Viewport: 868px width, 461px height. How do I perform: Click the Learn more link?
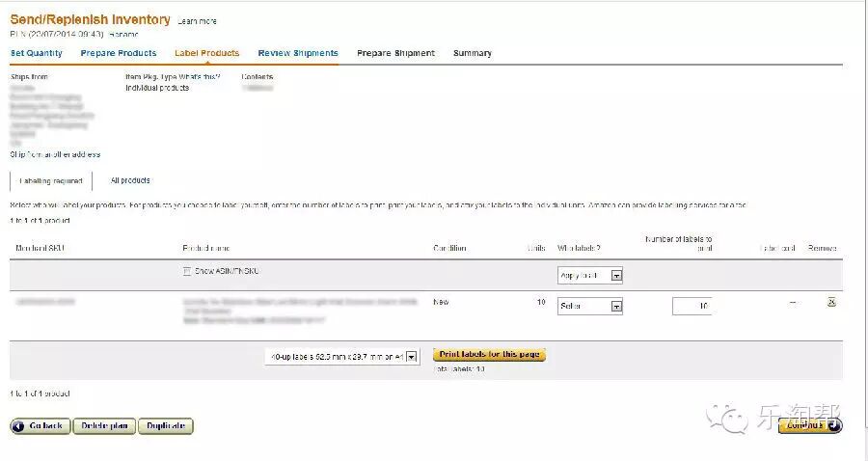tap(197, 21)
